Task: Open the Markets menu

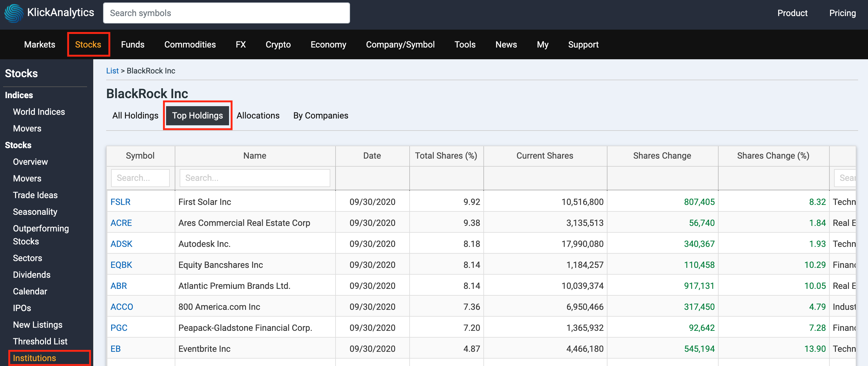Action: coord(40,44)
